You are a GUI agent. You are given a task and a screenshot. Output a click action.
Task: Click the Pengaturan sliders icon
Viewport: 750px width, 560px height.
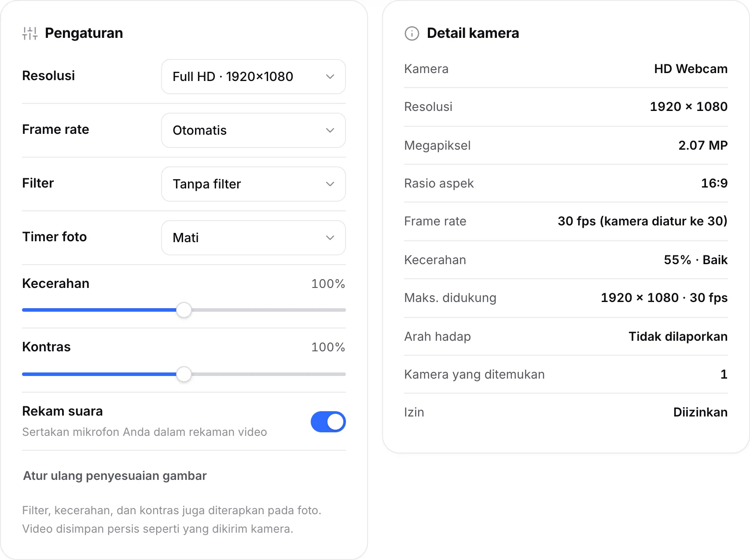(x=30, y=33)
